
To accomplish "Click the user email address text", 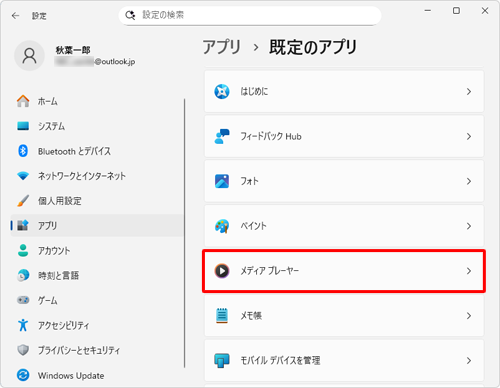I will [x=95, y=61].
